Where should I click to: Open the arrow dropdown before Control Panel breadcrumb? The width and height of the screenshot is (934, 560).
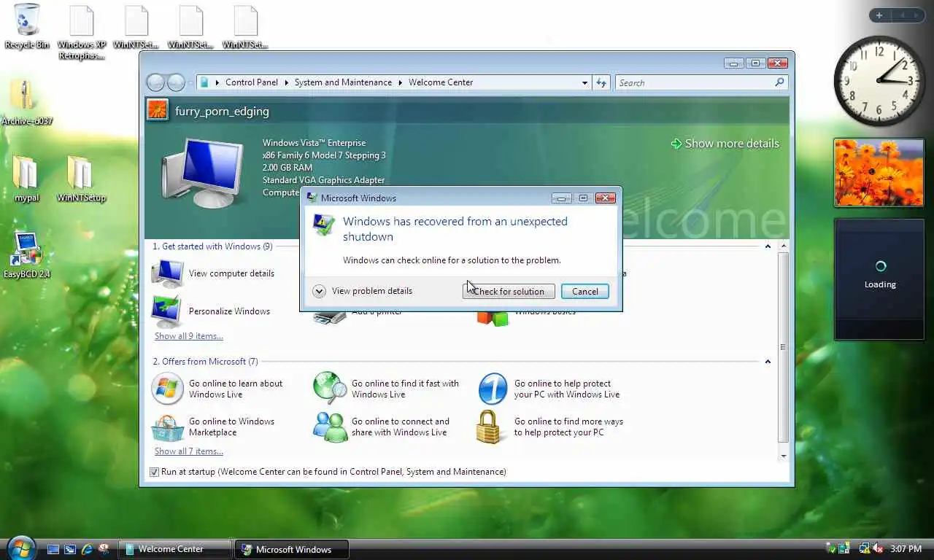pos(217,82)
